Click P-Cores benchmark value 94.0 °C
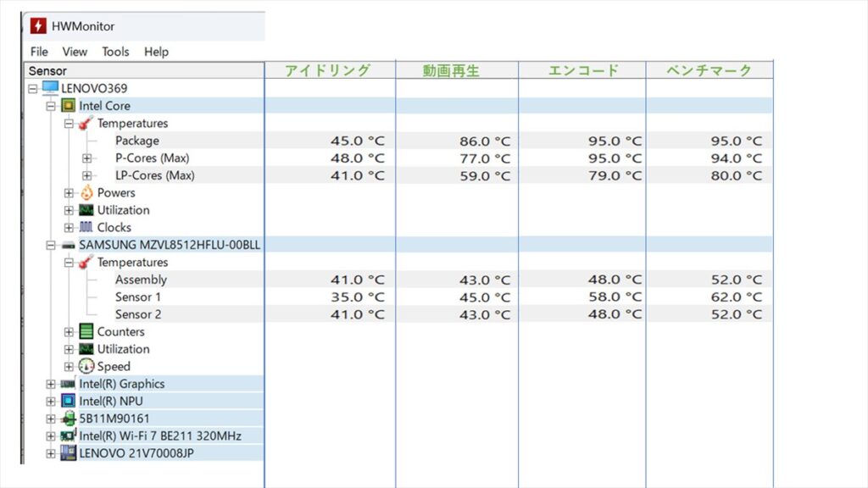The height and width of the screenshot is (488, 868). [737, 158]
